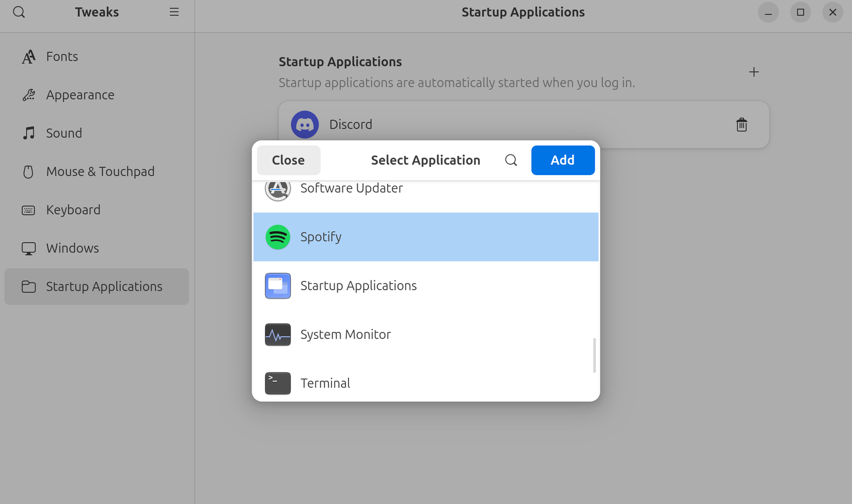
Task: Click the Software Updater icon
Action: 277,189
